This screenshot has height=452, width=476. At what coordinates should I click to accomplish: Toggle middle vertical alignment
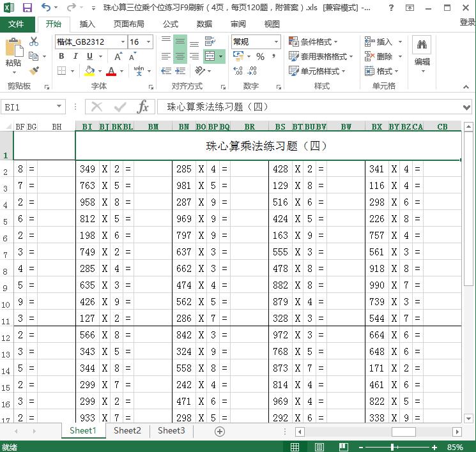click(180, 40)
